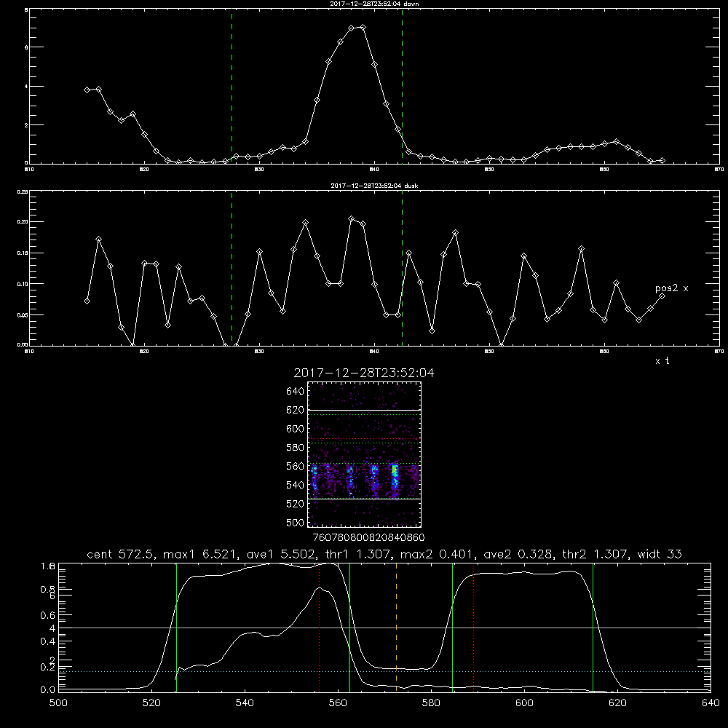Click the bottom plot y-axis label 0.6

point(48,615)
